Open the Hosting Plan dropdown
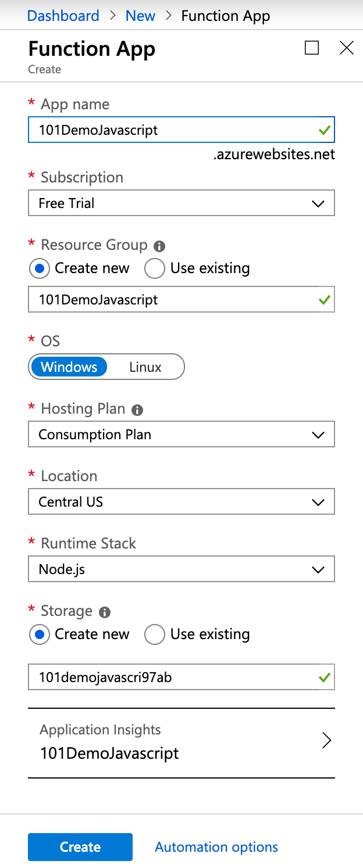363x868 pixels. click(x=181, y=435)
